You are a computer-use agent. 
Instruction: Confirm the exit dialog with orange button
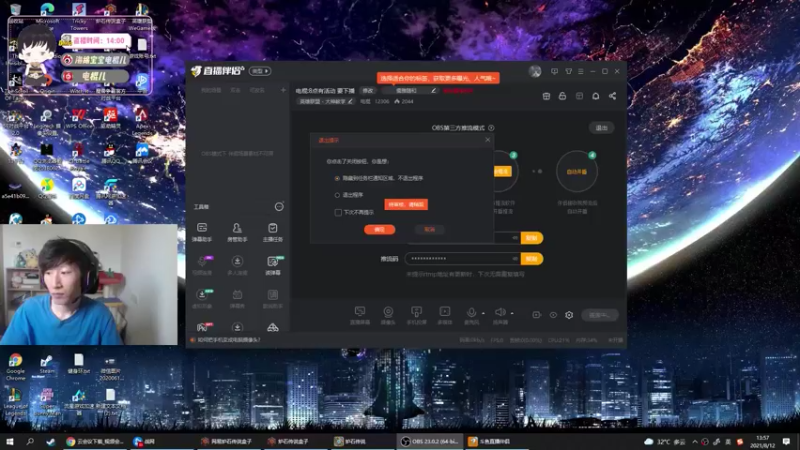tap(379, 230)
